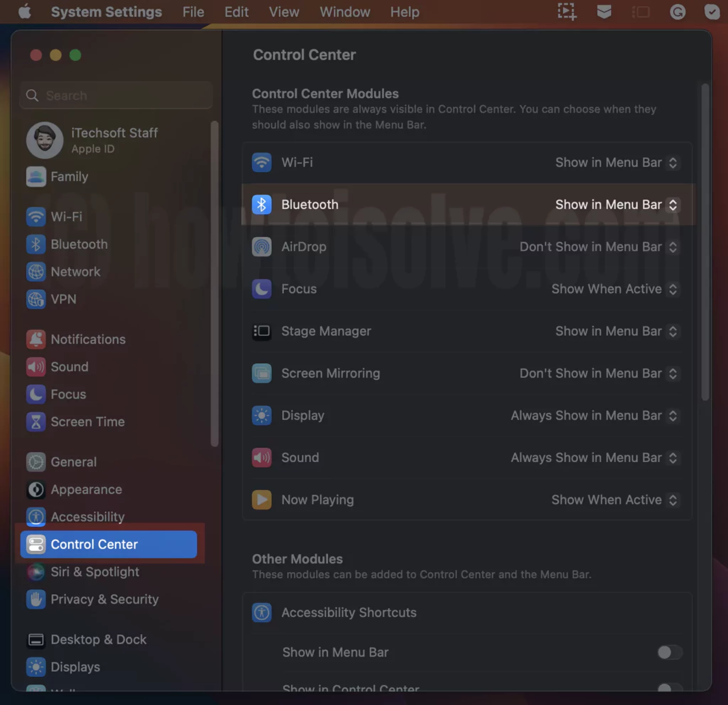The image size is (728, 705).
Task: Click the Screen Mirroring module icon
Action: (x=262, y=373)
